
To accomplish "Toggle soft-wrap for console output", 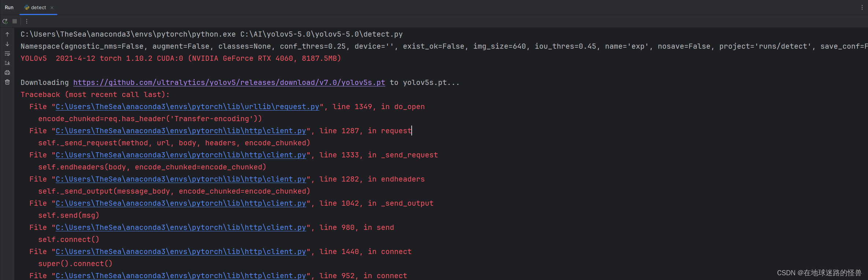I will pos(7,53).
